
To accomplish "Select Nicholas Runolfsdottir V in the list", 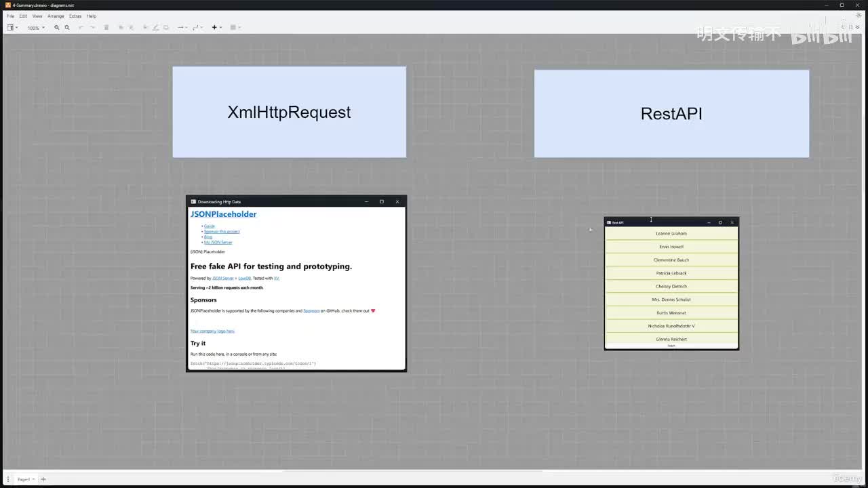I will tap(671, 326).
